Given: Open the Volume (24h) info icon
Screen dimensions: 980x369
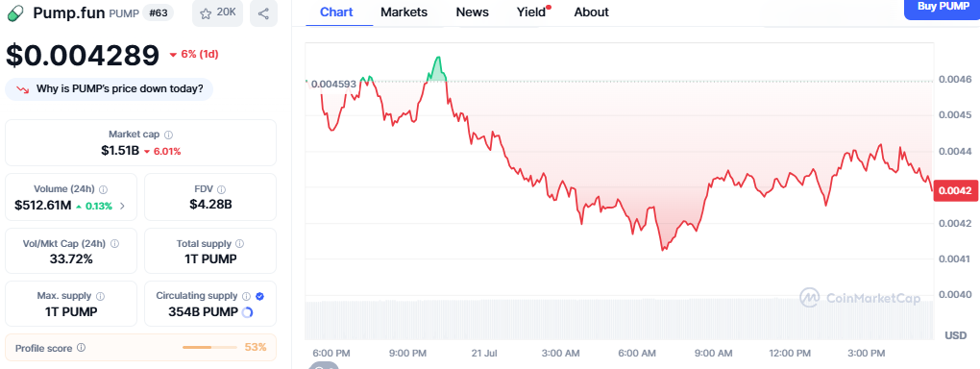Looking at the screenshot, I should click(x=103, y=189).
